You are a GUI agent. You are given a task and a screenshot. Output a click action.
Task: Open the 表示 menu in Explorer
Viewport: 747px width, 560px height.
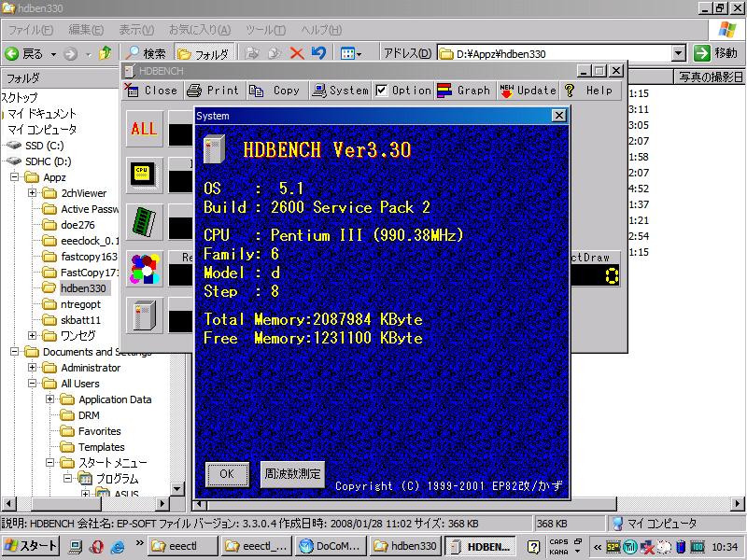(136, 30)
